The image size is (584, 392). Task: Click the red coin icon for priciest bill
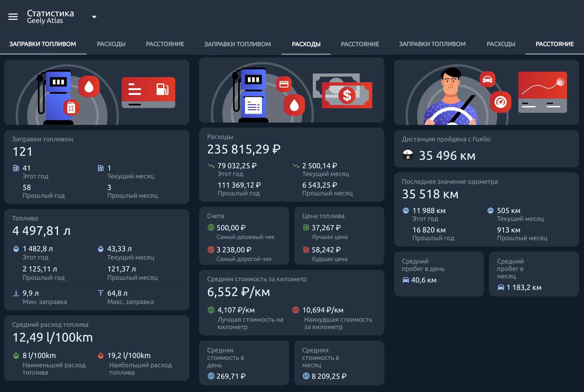tap(211, 250)
